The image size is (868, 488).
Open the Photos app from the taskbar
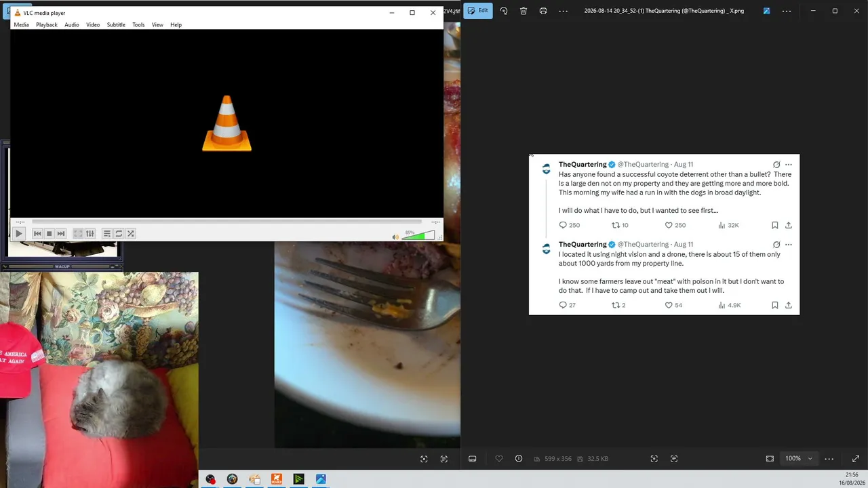(x=321, y=479)
